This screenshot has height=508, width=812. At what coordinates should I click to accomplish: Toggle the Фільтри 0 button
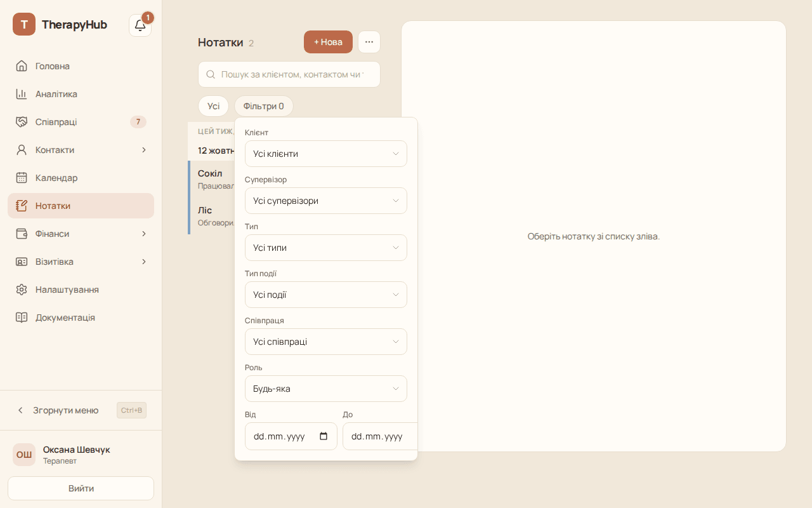coord(264,106)
